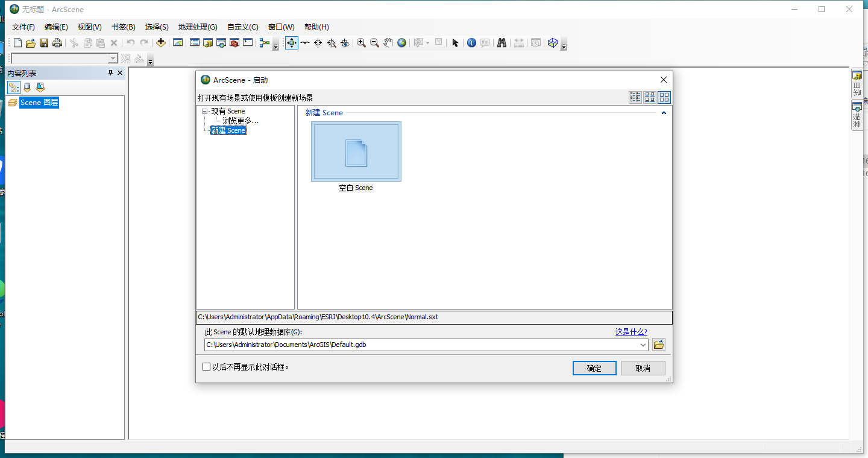Select the Identify info tool
The height and width of the screenshot is (458, 868).
(471, 43)
